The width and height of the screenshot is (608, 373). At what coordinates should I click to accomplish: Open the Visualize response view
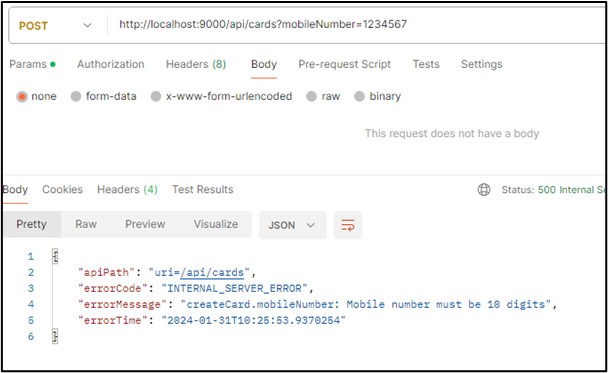point(216,224)
